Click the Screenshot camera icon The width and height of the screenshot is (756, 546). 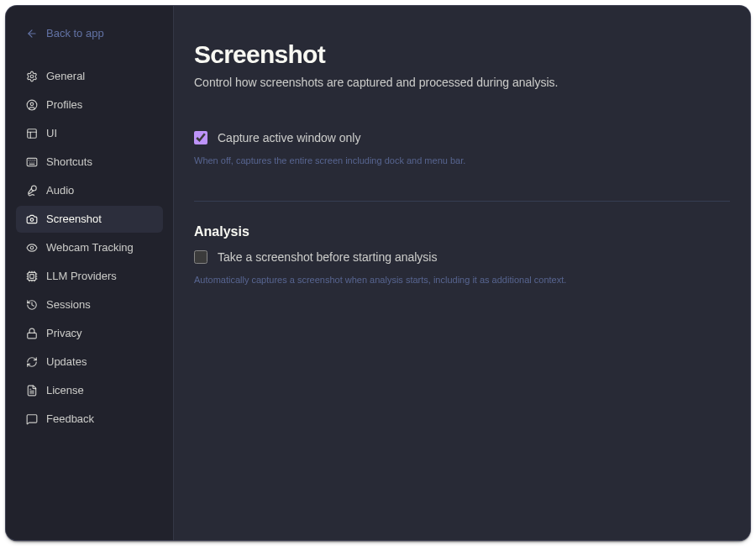pos(32,219)
